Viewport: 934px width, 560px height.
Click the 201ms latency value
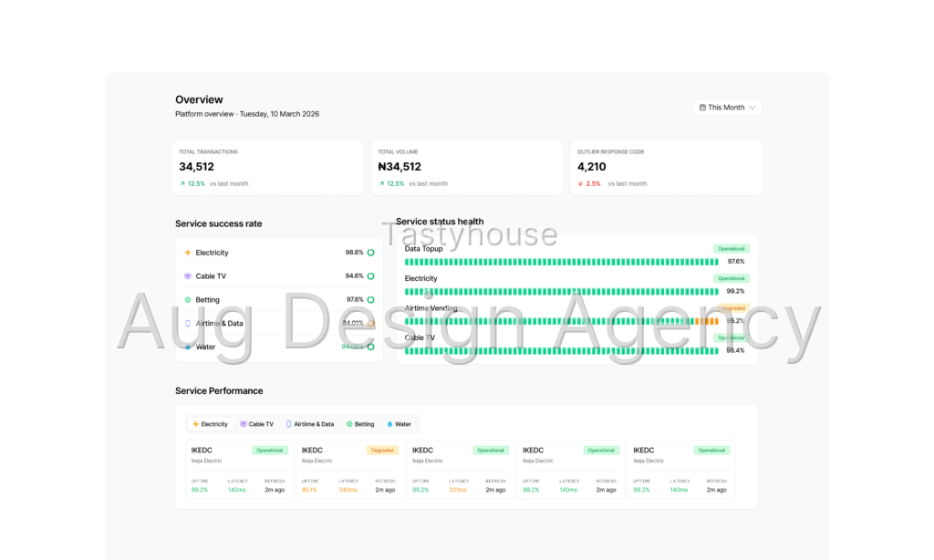click(458, 490)
